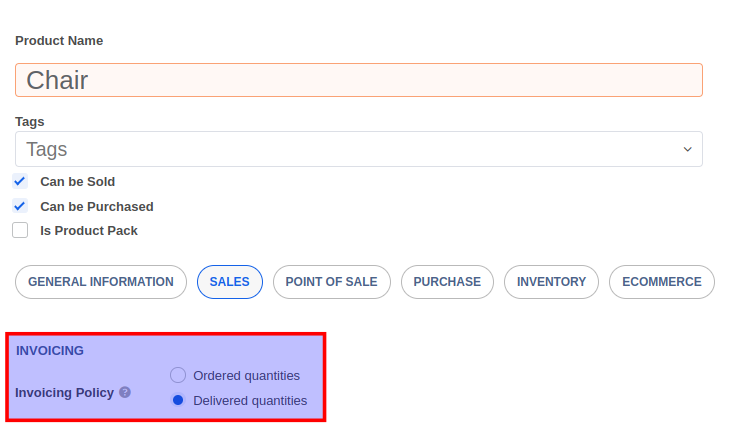
Task: Switch to the Purchase tab
Action: (447, 282)
